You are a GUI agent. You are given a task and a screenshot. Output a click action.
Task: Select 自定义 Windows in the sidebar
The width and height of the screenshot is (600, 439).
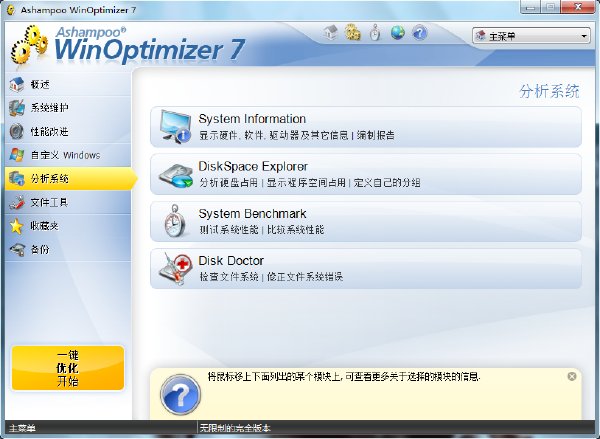pos(68,155)
